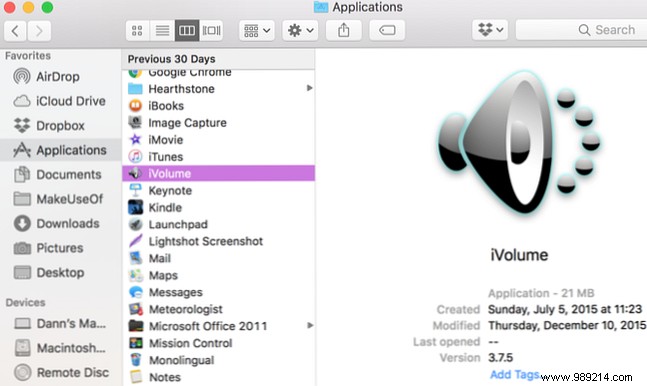Switch to cover flow view
The image size is (647, 386).
pyautogui.click(x=211, y=31)
